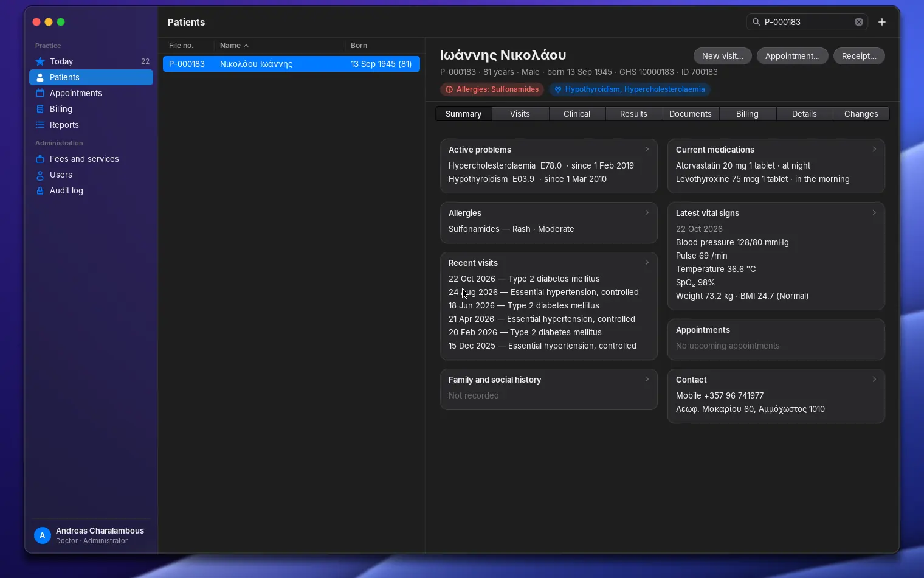Image resolution: width=924 pixels, height=578 pixels.
Task: Open the Documents tab
Action: click(691, 114)
